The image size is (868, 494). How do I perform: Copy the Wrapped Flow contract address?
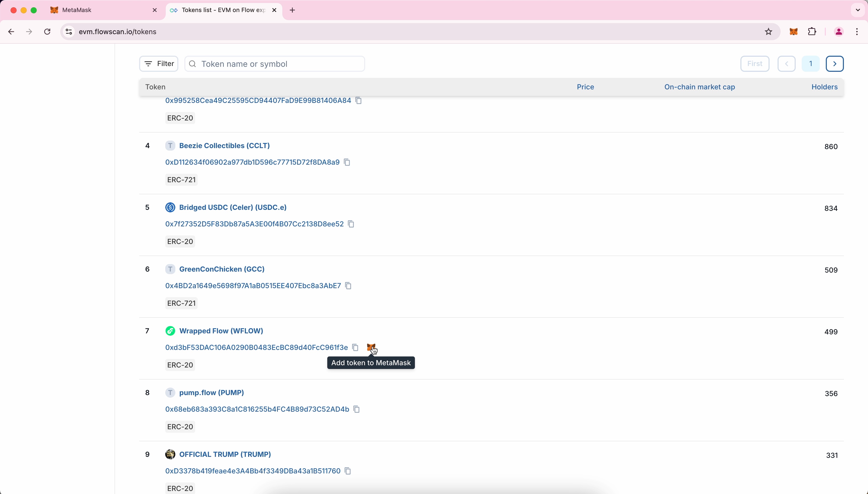tap(355, 347)
